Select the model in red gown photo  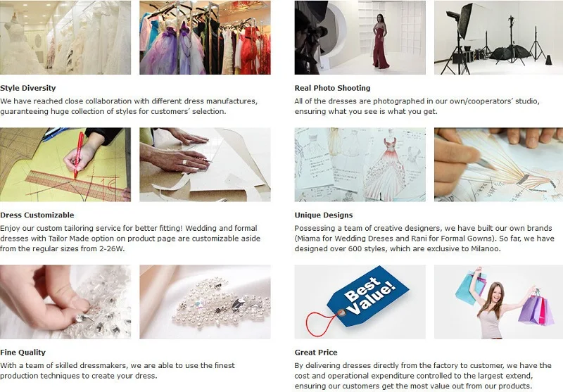click(x=360, y=37)
